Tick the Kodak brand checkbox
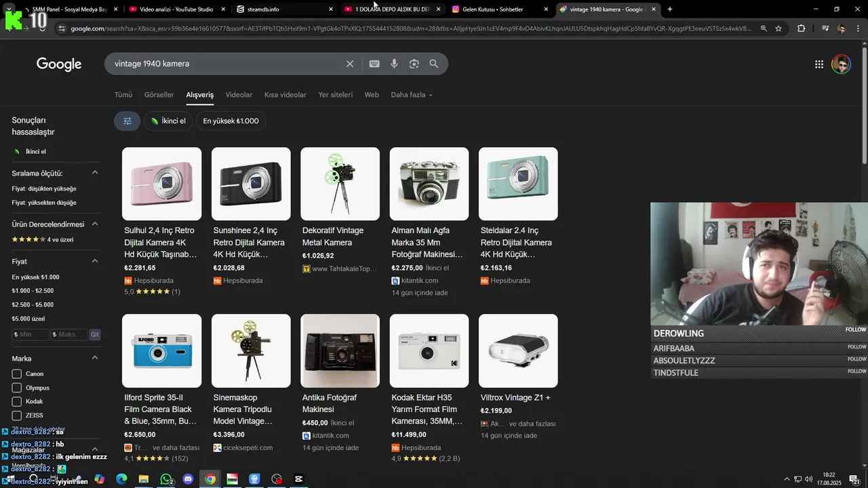Screen dimensions: 868x488 (x=17, y=402)
